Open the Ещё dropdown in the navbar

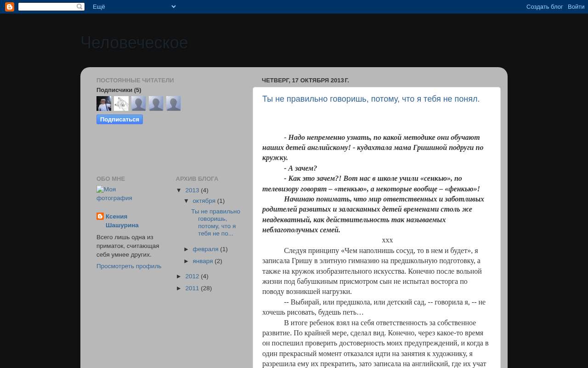coord(134,7)
